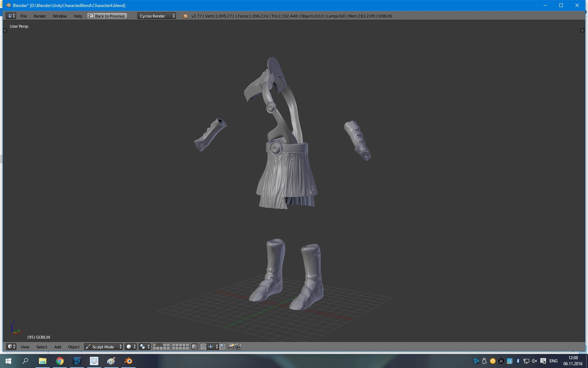Open the blue S-shaped app in taskbar
588x368 pixels.
pyautogui.click(x=77, y=361)
